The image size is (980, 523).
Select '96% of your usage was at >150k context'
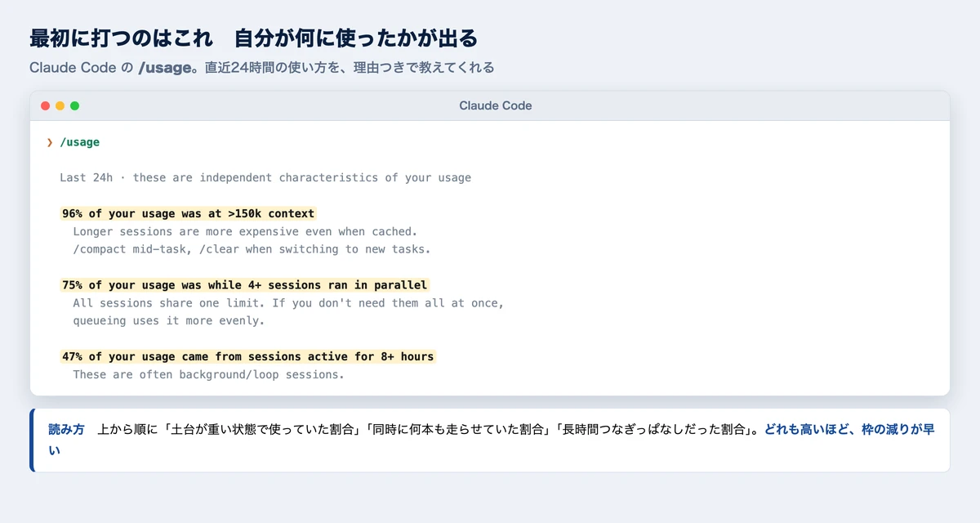click(x=188, y=213)
